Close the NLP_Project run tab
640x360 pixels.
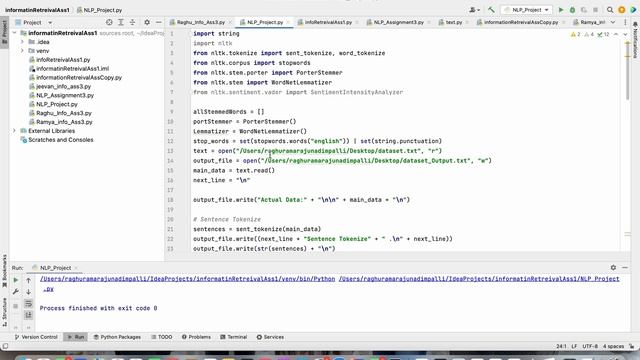click(76, 268)
